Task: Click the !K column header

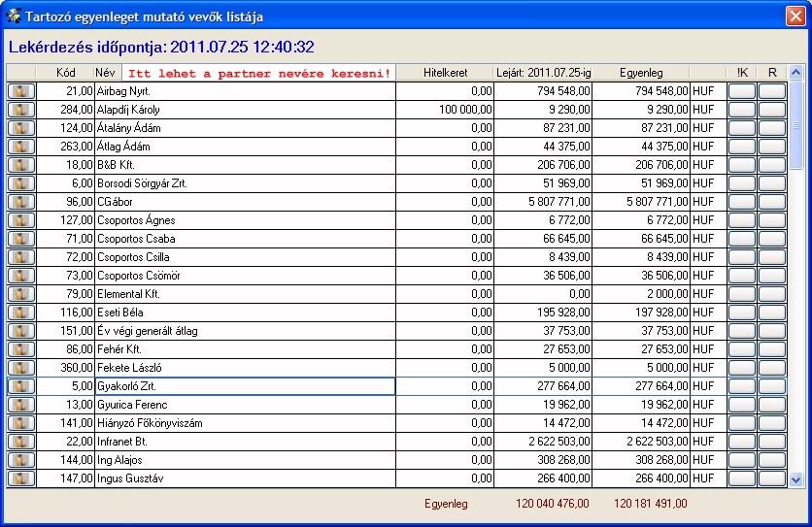Action: click(x=742, y=73)
